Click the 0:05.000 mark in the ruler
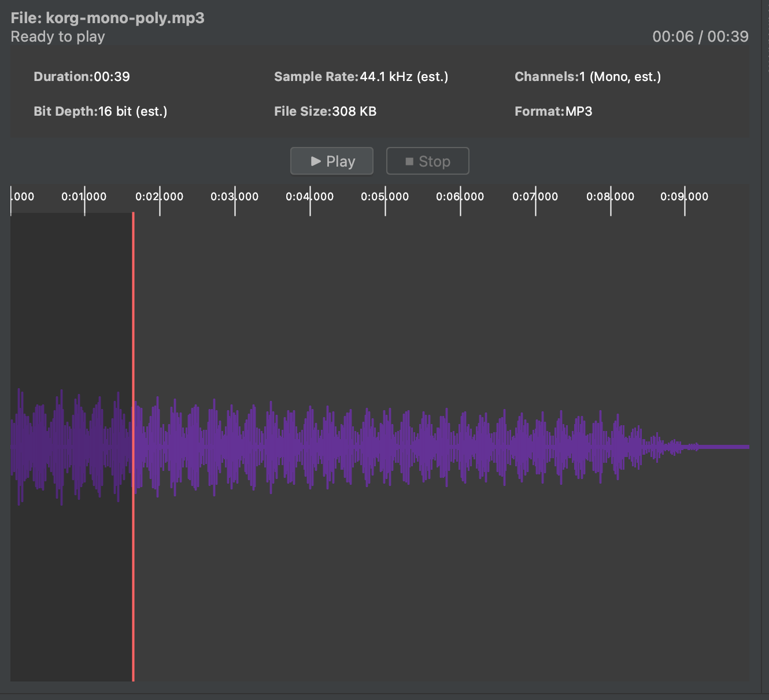Screen dimensions: 769x700 click(x=385, y=197)
